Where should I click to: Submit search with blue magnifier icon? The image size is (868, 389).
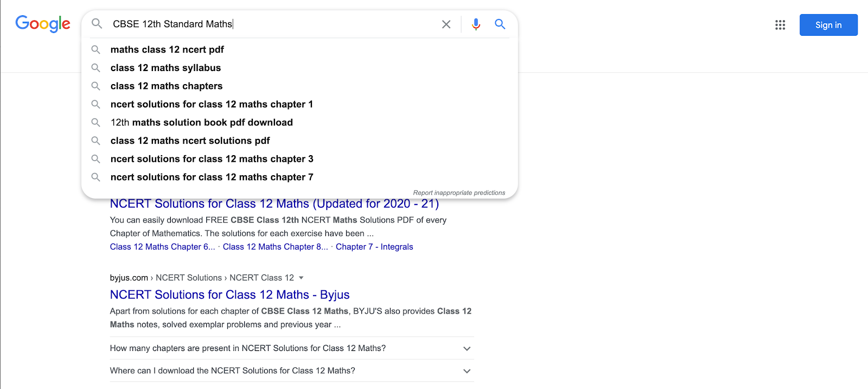click(x=500, y=24)
